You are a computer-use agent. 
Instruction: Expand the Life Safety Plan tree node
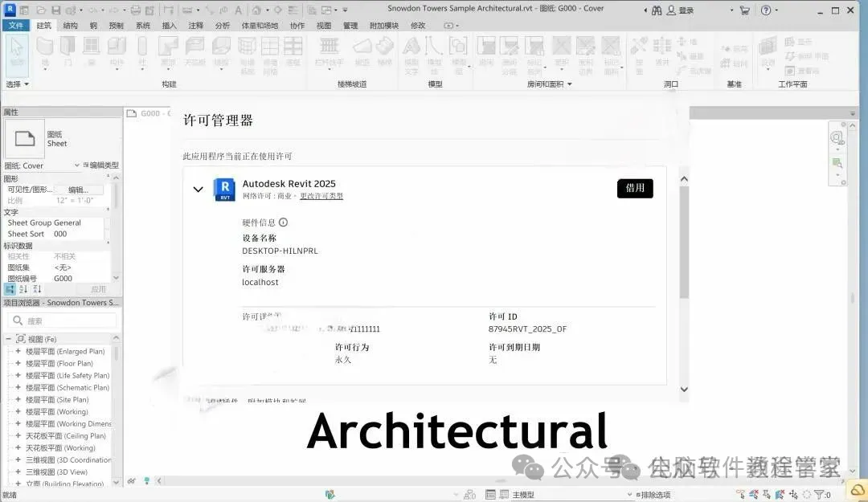pos(18,375)
